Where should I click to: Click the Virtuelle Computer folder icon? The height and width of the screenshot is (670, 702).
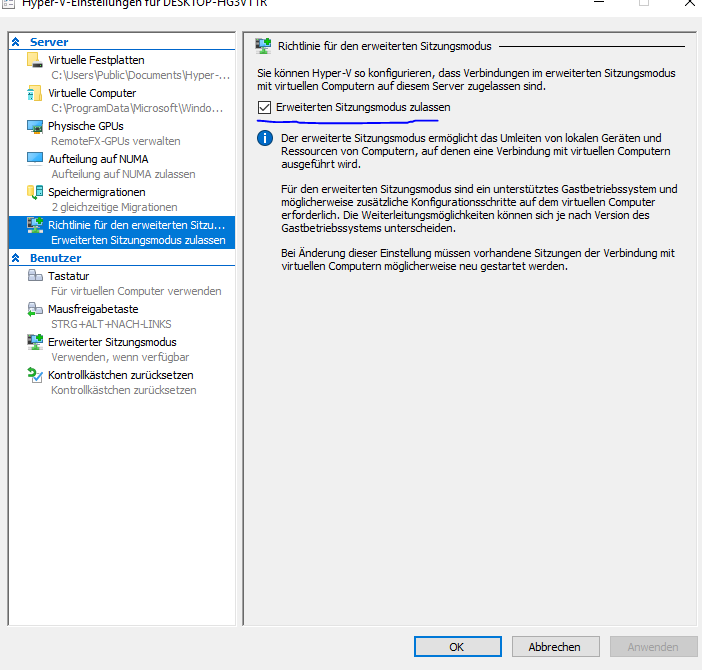tap(34, 93)
